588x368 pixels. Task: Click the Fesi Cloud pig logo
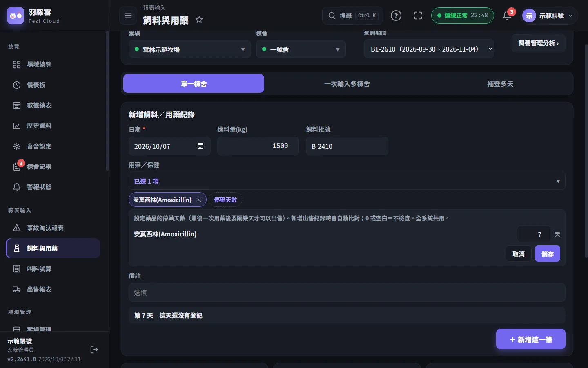pos(16,16)
